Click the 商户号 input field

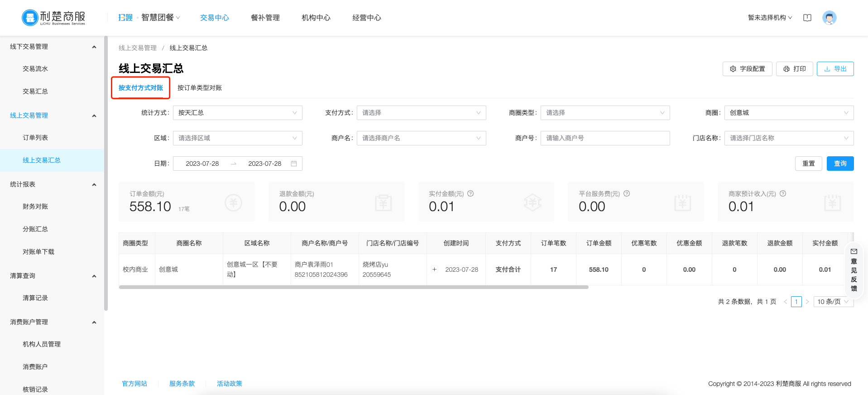point(605,138)
